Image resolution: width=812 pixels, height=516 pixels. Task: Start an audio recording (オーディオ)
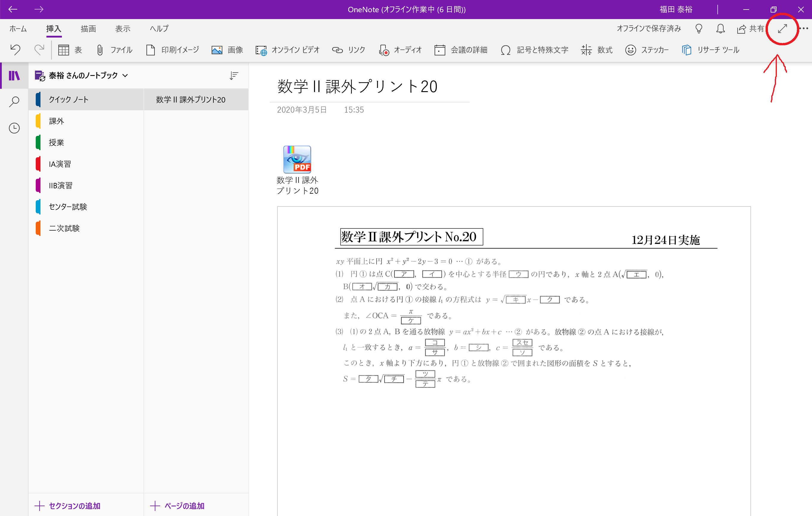400,50
